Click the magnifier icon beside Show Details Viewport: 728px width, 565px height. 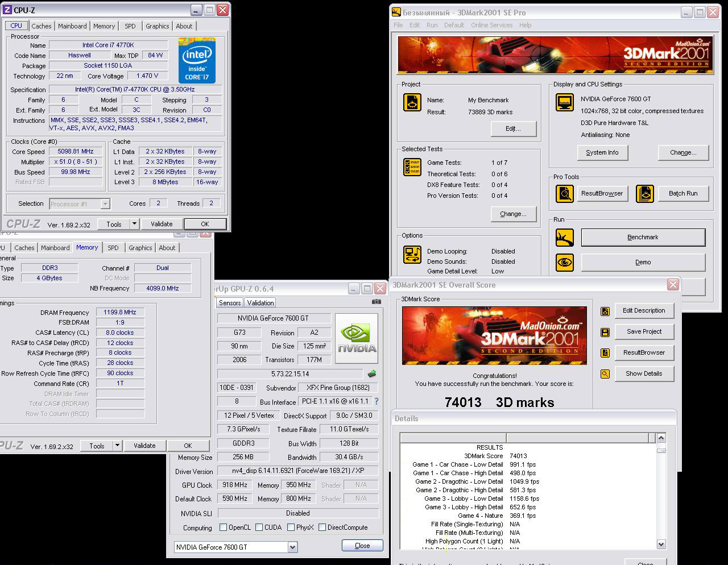[x=605, y=374]
